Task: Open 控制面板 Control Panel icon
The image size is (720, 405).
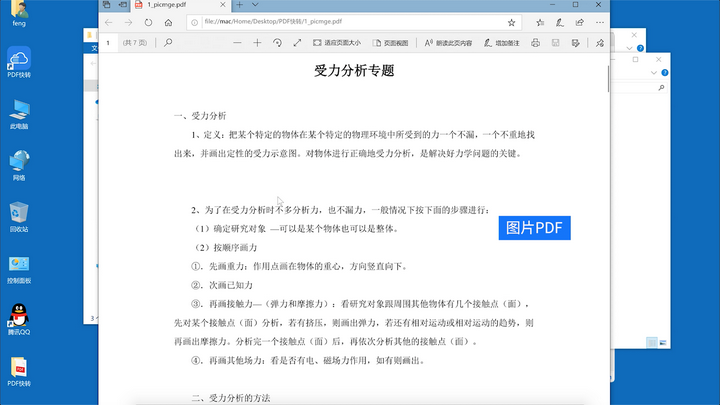Action: (19, 270)
